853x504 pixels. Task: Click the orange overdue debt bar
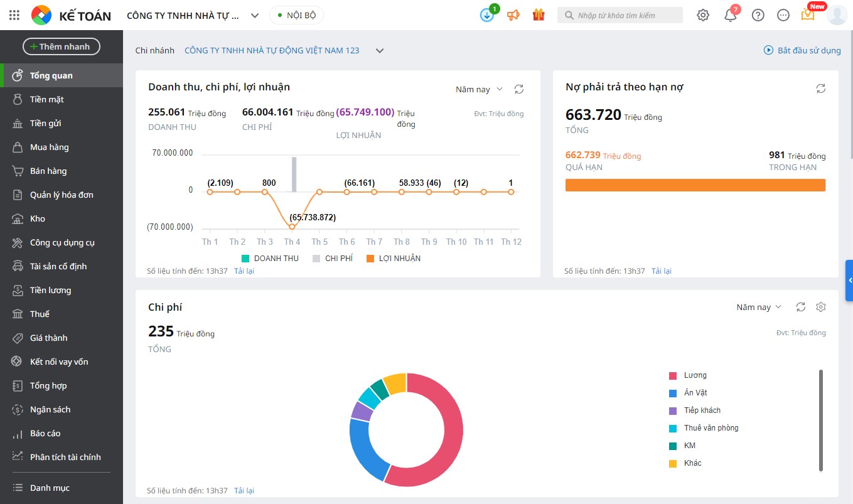[695, 185]
